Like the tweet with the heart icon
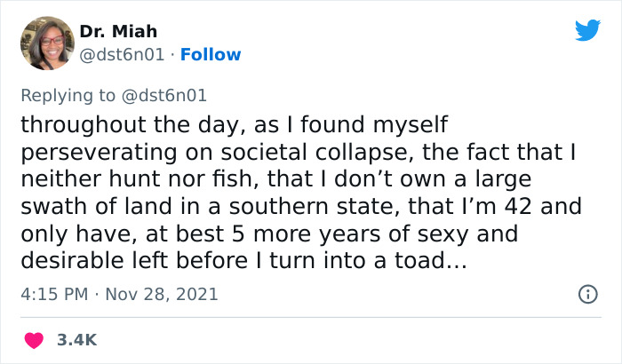 [35, 339]
